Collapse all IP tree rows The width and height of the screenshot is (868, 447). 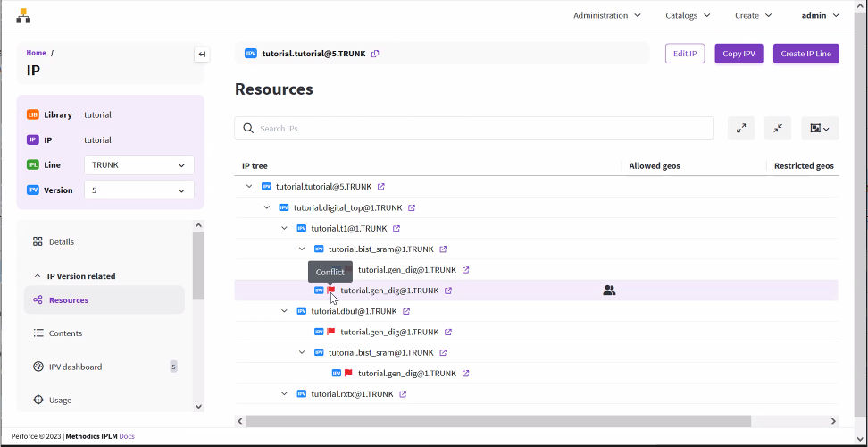778,129
